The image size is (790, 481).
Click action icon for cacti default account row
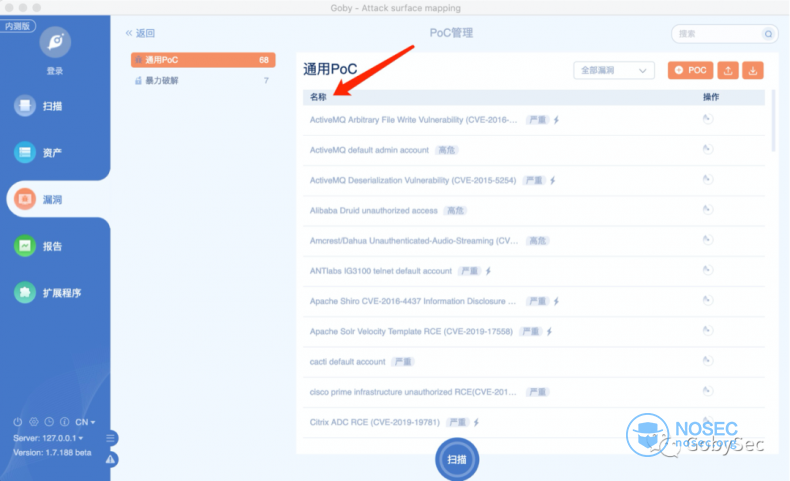click(x=708, y=361)
